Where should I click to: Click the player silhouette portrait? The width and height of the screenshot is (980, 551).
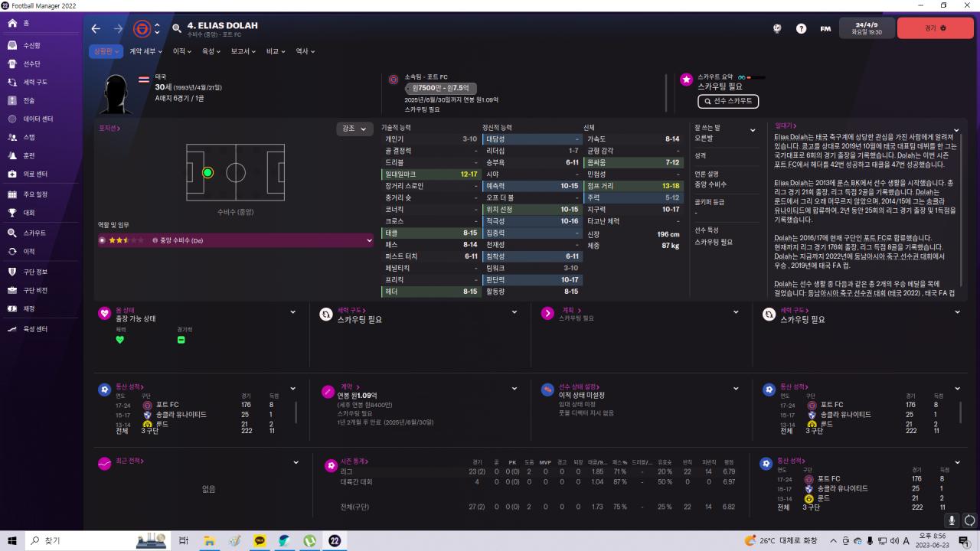pos(116,94)
